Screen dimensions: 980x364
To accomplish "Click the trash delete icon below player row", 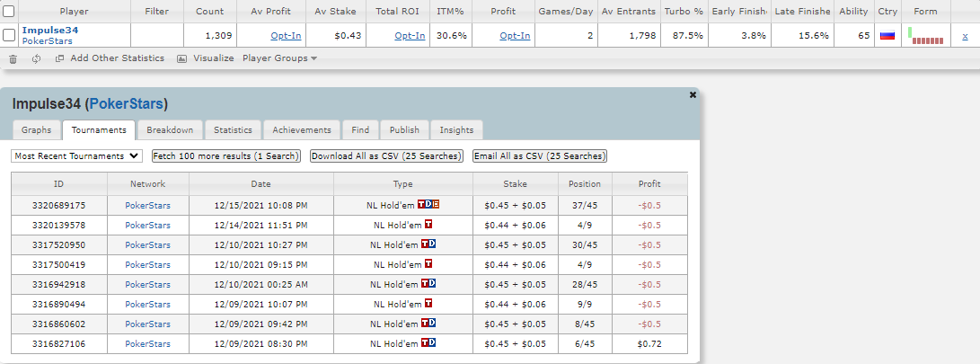I will [x=13, y=58].
